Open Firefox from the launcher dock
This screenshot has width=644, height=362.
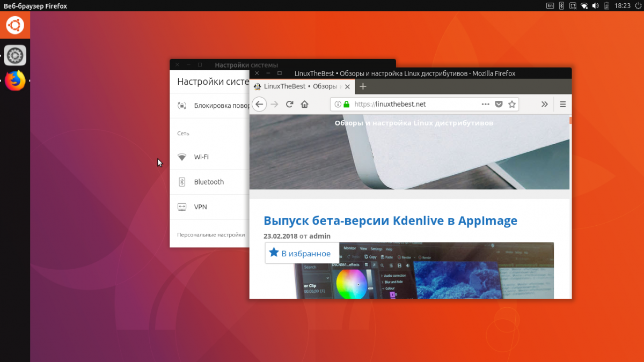coord(15,80)
